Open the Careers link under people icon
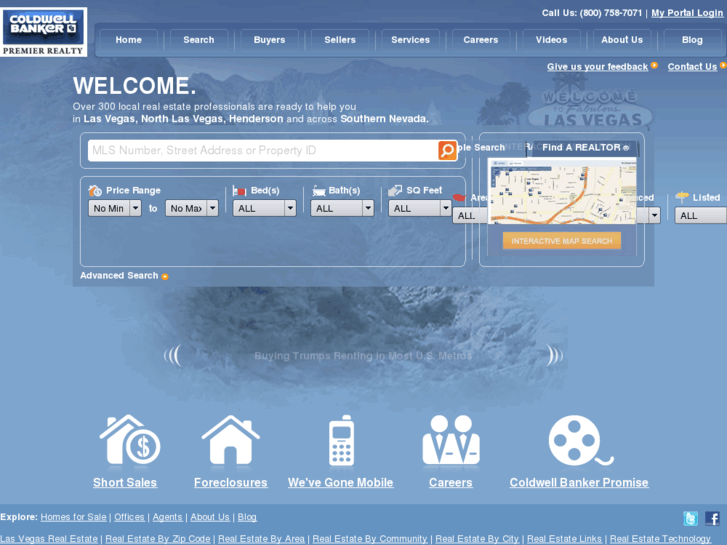 [x=450, y=482]
